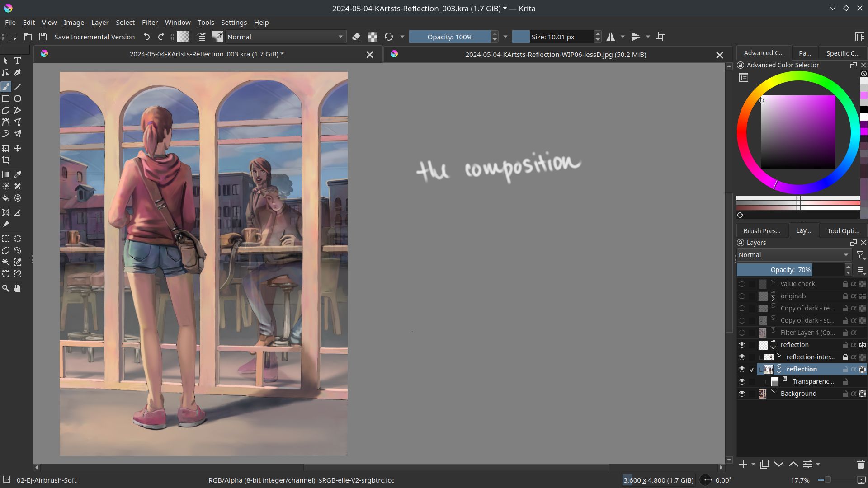The width and height of the screenshot is (868, 488).
Task: Adjust the layer Opacity 70% slider
Action: (x=790, y=270)
